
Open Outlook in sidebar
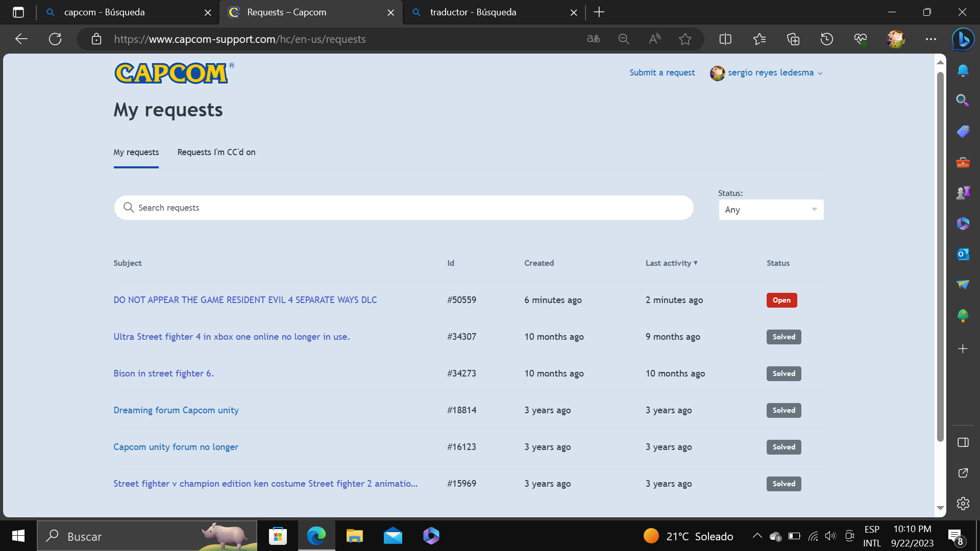pyautogui.click(x=963, y=254)
